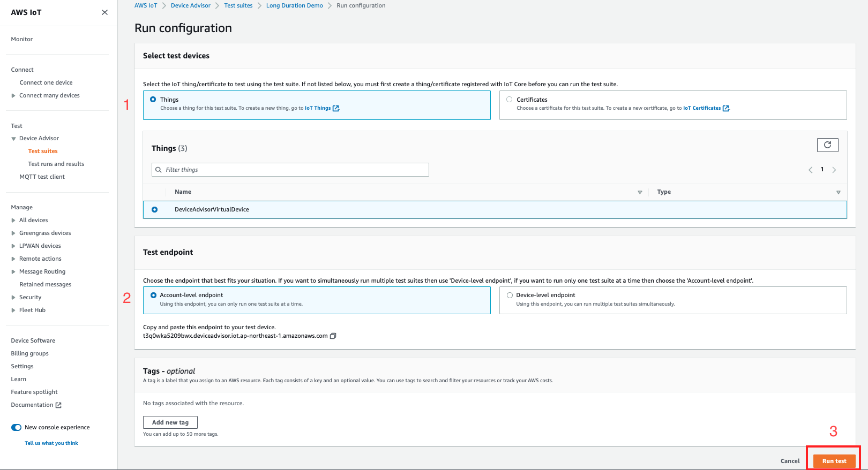The height and width of the screenshot is (470, 868).
Task: Collapse the Device Advisor tree item
Action: tap(13, 139)
